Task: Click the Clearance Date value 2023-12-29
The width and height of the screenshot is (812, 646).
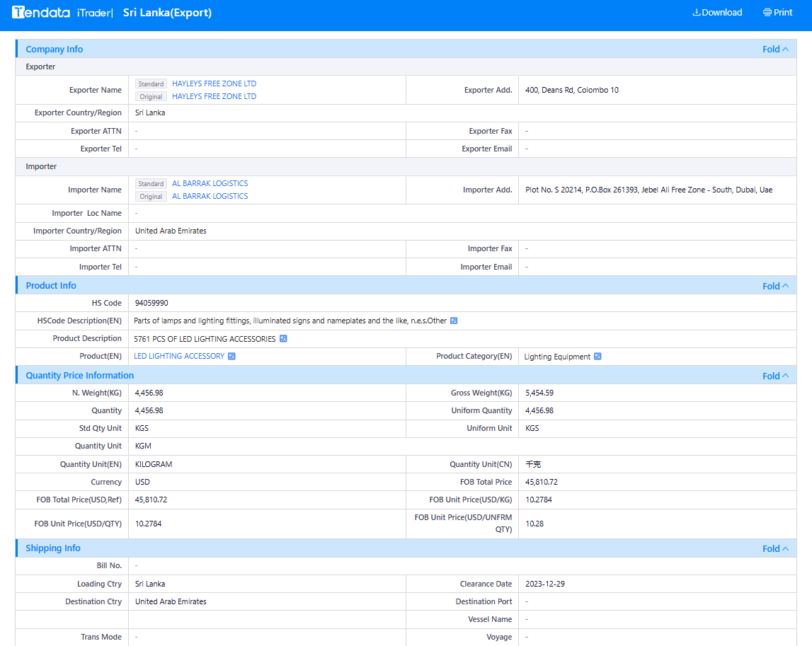Action: click(x=545, y=584)
